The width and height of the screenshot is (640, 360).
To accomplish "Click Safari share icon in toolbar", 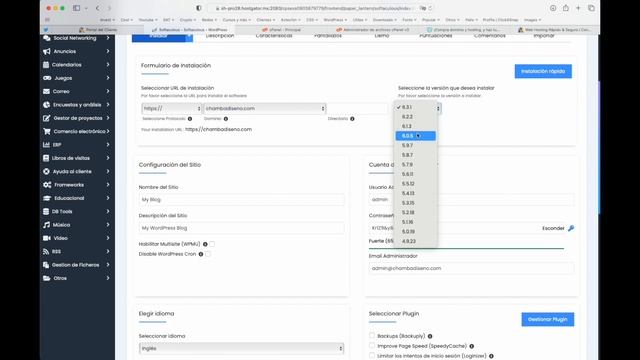I will coord(566,8).
